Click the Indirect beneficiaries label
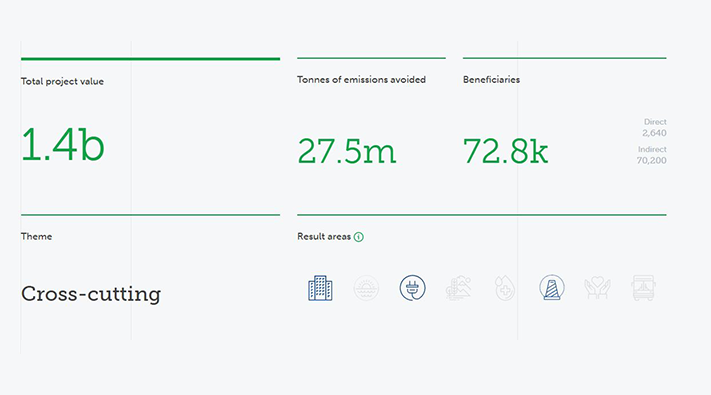Image resolution: width=711 pixels, height=395 pixels. click(652, 149)
